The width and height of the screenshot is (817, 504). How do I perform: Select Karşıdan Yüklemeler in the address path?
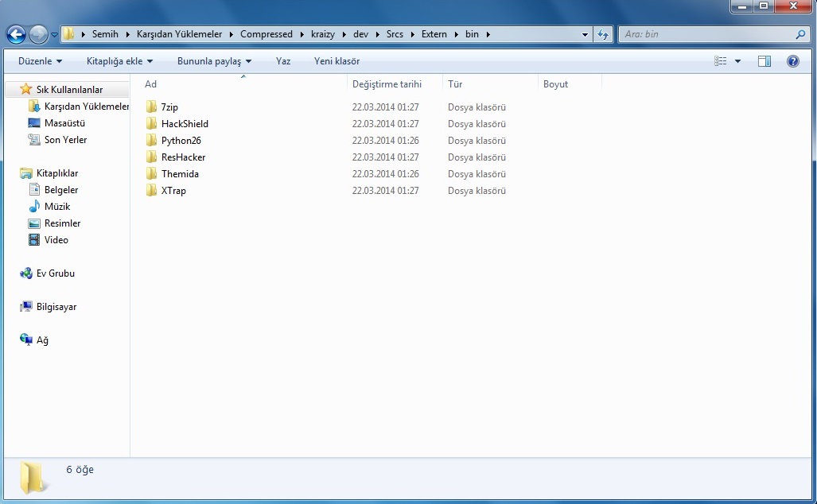pyautogui.click(x=179, y=34)
